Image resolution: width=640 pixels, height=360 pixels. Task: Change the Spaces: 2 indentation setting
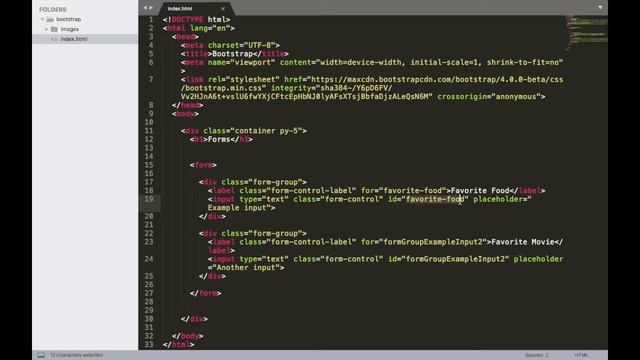coord(536,355)
